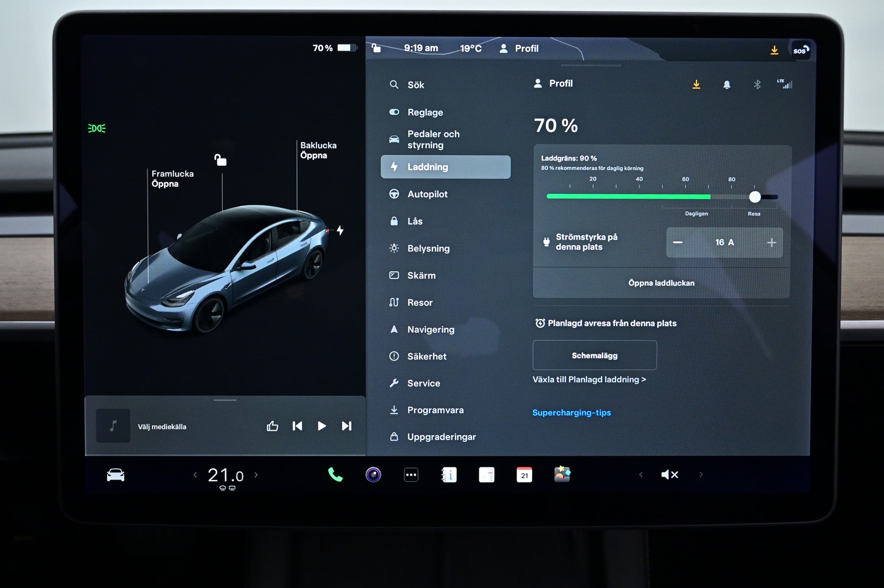Open the app launcher three dots
Screen dimensions: 884x588
(411, 475)
